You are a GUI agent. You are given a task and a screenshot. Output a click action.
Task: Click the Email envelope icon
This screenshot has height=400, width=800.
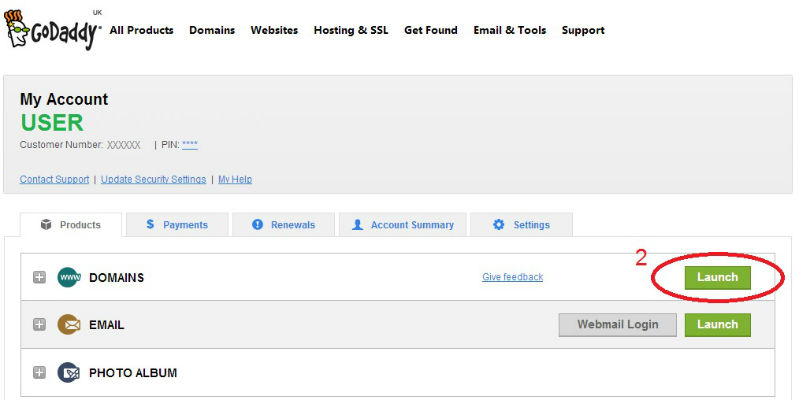(69, 324)
